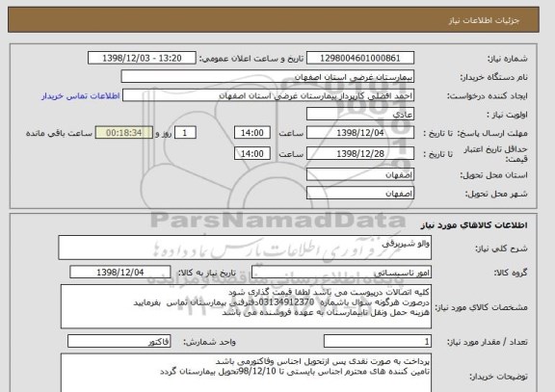Click the label مشخصات کالای مورد نیاز

pyautogui.click(x=481, y=307)
